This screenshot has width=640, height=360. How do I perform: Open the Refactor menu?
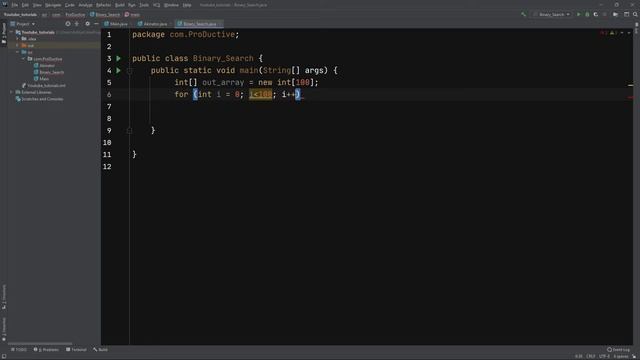(x=103, y=5)
